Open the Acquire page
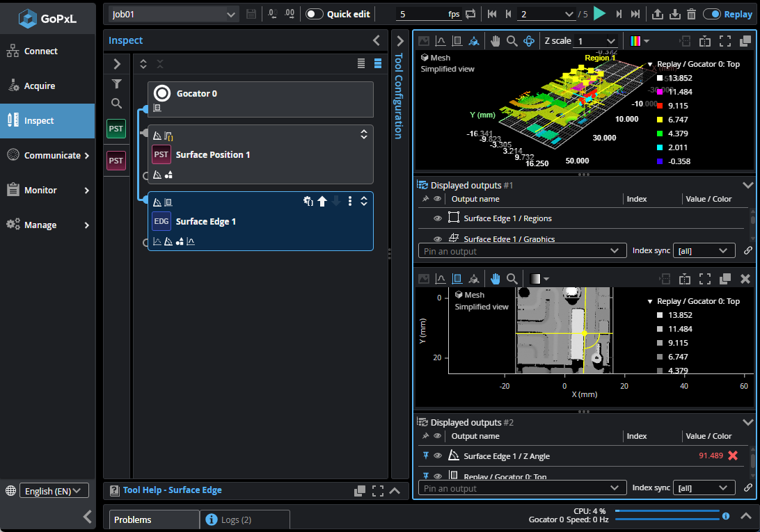This screenshot has width=760, height=532. 40,86
